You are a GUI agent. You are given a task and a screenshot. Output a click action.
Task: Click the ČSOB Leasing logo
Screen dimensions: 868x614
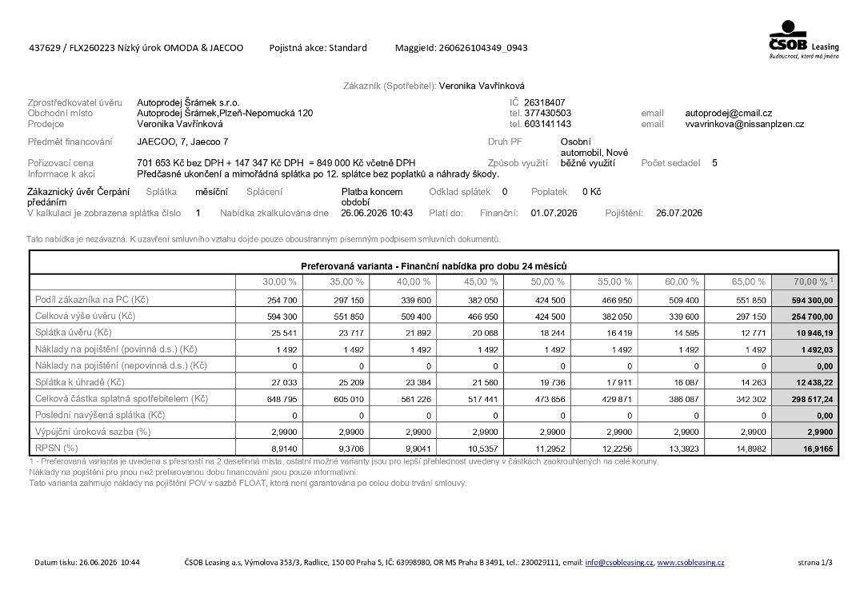[x=804, y=39]
